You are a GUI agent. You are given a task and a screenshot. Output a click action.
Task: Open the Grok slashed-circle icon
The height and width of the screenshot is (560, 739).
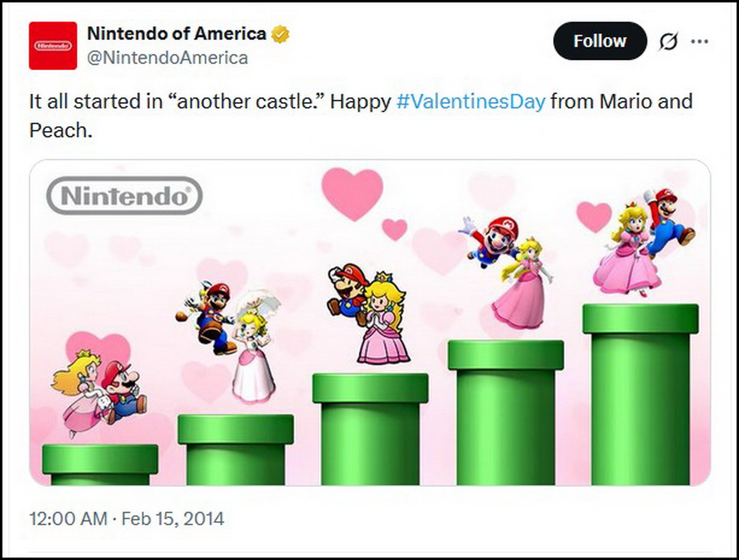668,42
